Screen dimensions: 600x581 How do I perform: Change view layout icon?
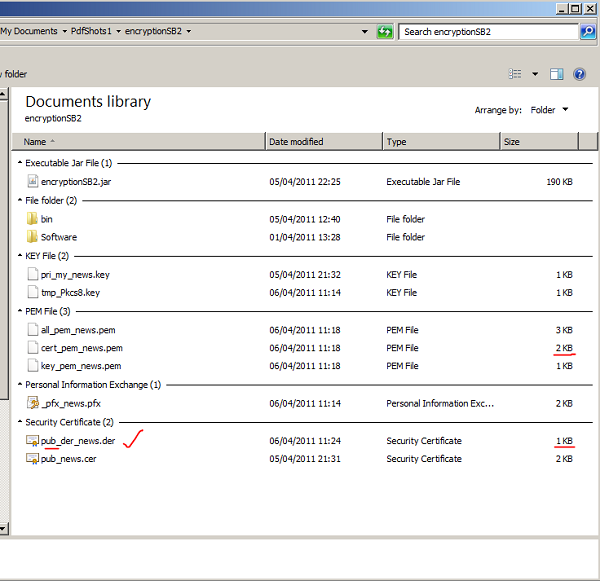(x=515, y=74)
